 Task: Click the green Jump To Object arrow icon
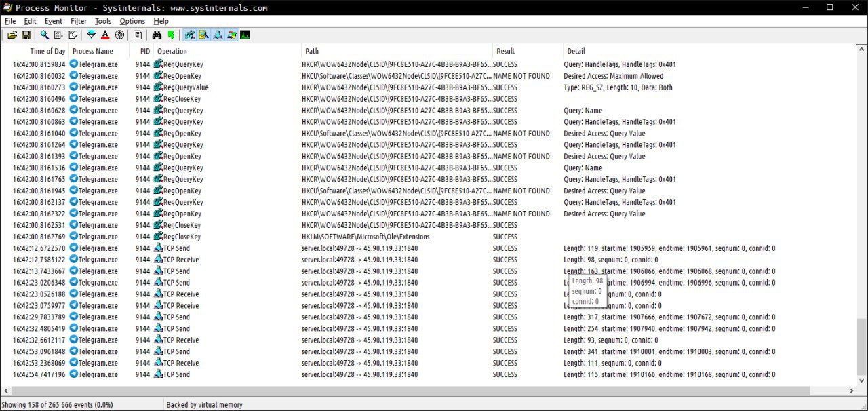pyautogui.click(x=171, y=35)
